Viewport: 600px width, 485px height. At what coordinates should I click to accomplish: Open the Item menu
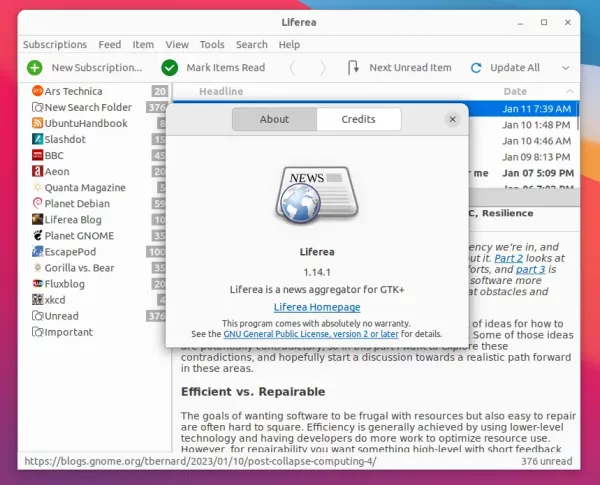pos(143,45)
